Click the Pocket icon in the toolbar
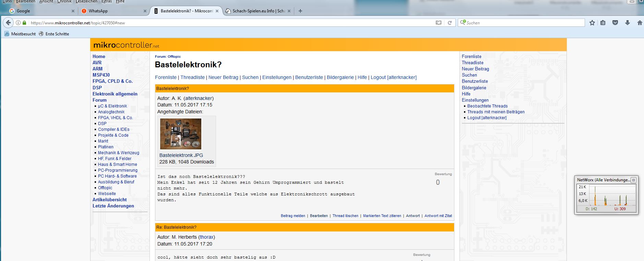The height and width of the screenshot is (261, 644). (615, 23)
